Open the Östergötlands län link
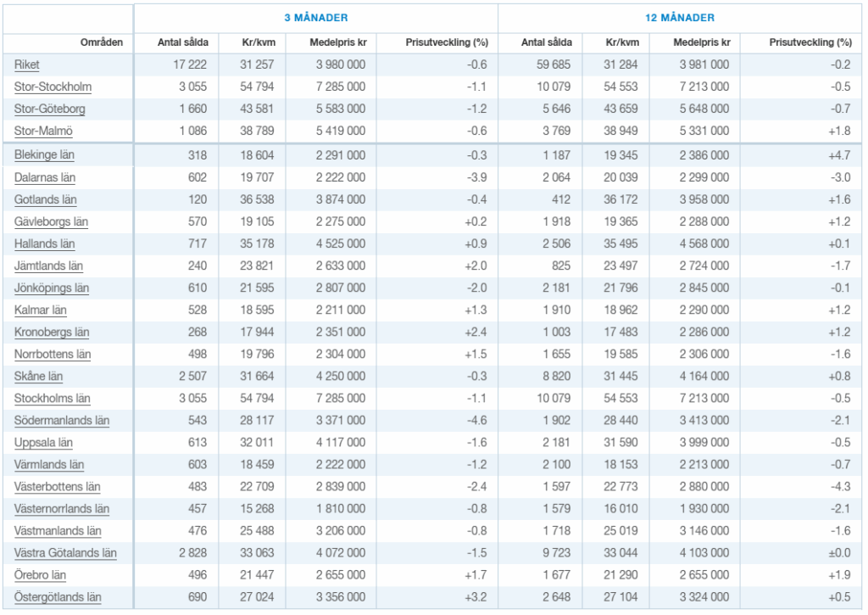The height and width of the screenshot is (615, 868). (x=58, y=596)
